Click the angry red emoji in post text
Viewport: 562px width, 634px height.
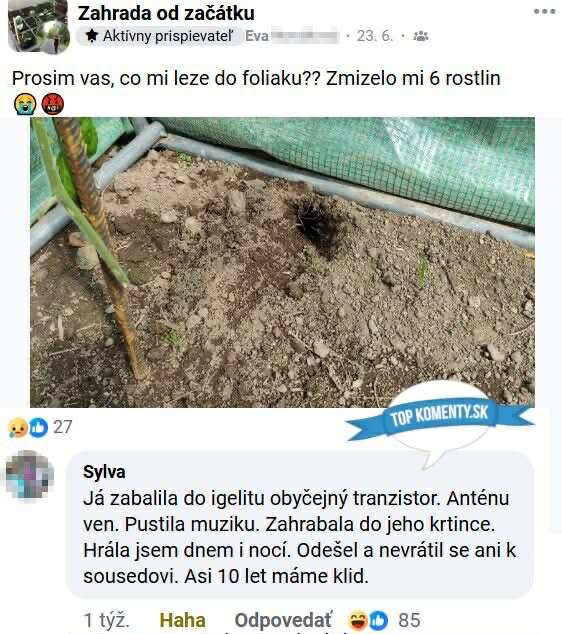coord(53,104)
